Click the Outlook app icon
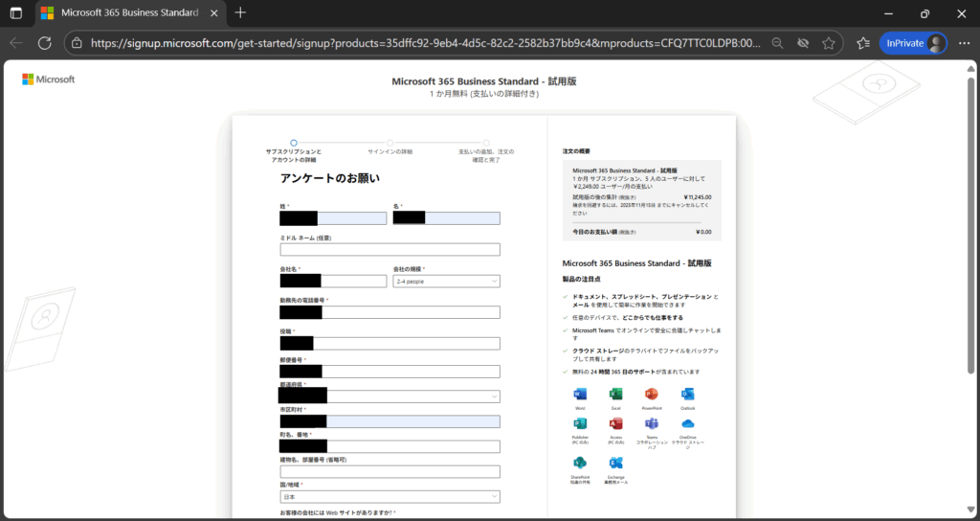This screenshot has height=521, width=980. point(687,395)
